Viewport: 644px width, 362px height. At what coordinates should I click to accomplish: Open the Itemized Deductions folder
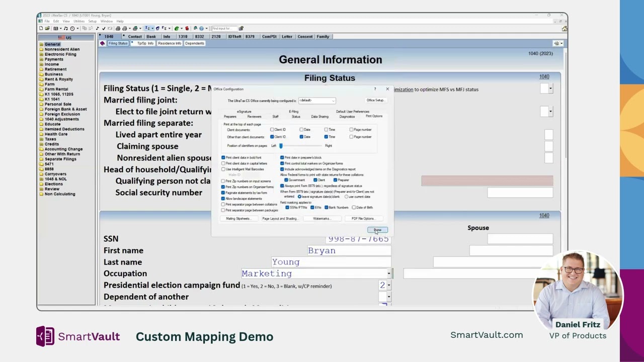tap(64, 129)
